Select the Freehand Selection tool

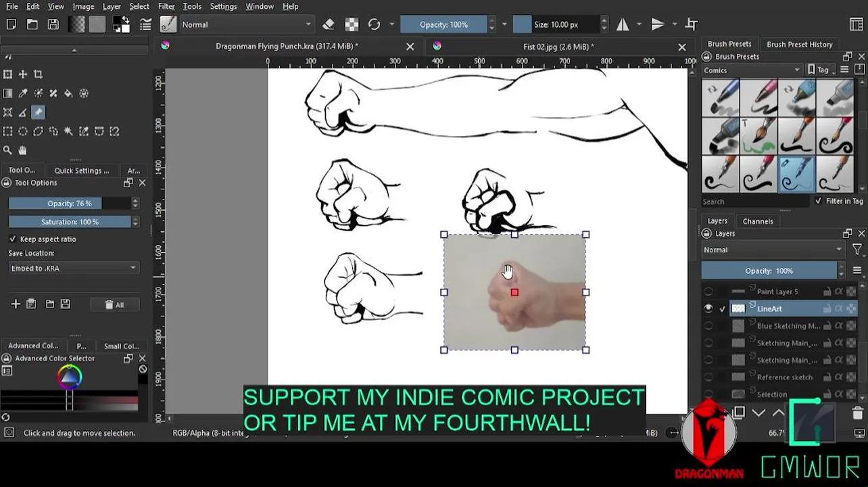[x=53, y=131]
